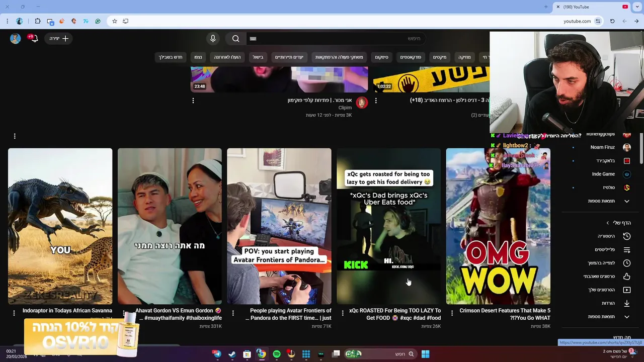This screenshot has width=644, height=362.
Task: Open Microsoft Store from the taskbar
Action: click(247, 354)
